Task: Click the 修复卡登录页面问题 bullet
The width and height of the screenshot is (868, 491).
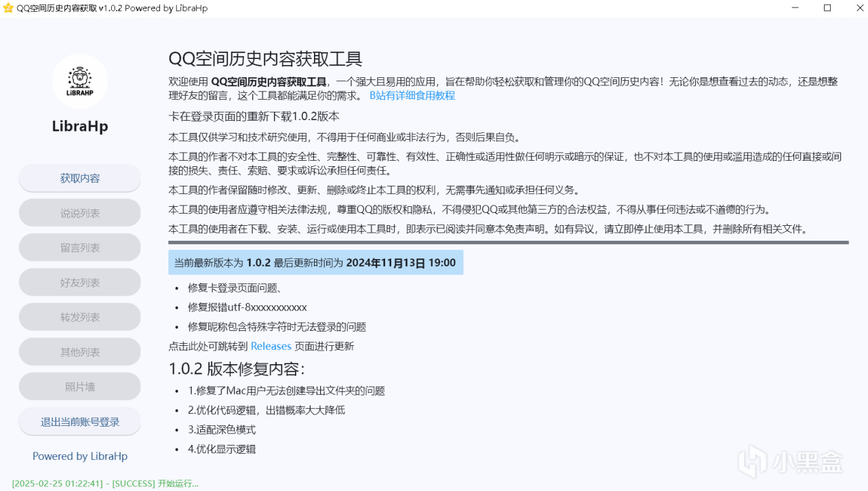Action: click(235, 288)
